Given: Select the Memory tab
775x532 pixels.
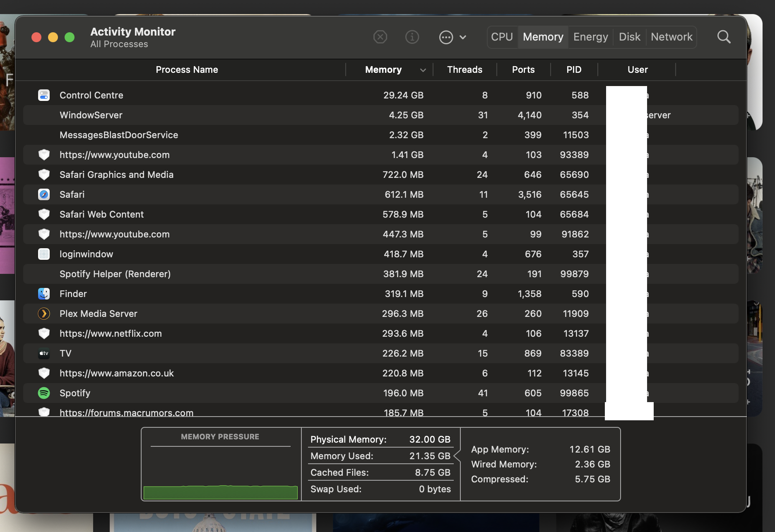Looking at the screenshot, I should click(x=543, y=37).
